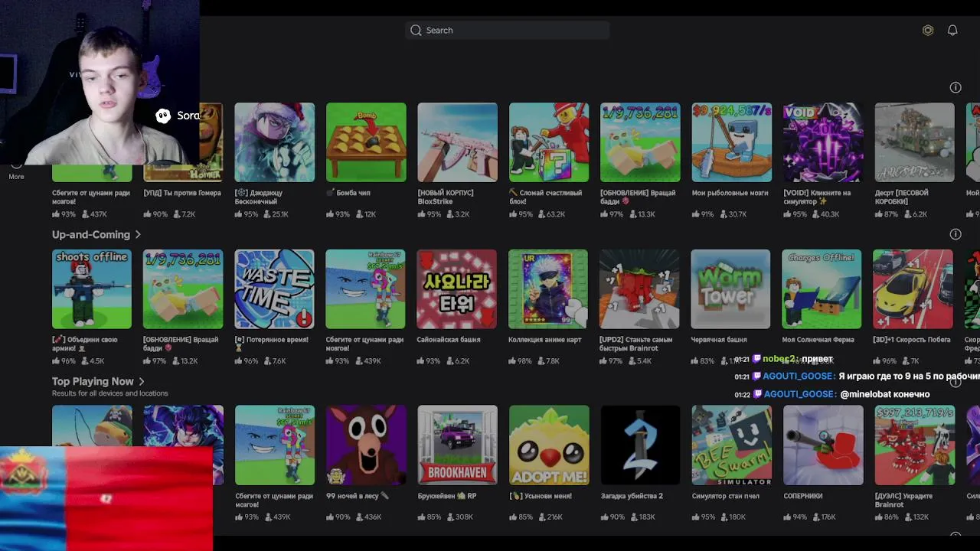This screenshot has height=551, width=980.
Task: Click AGOUTI_GOOSE username in last chat line
Action: [799, 394]
